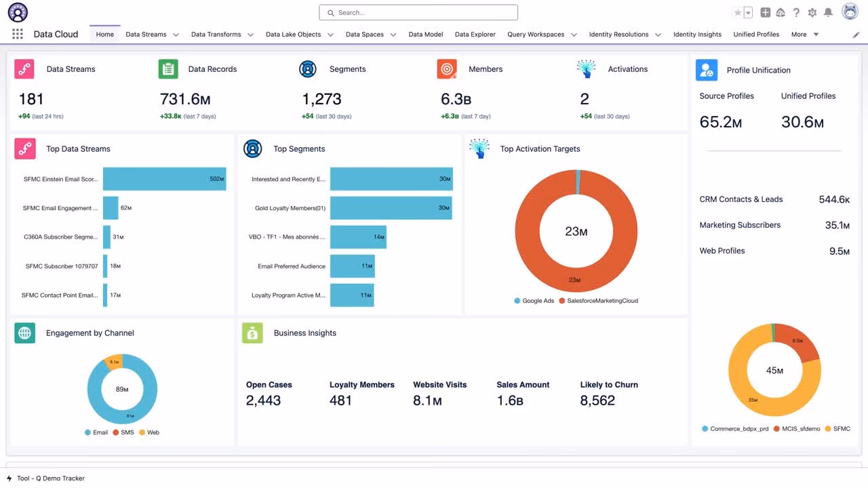Open the Notifications bell icon
Viewport: 868px width, 488px height.
[x=828, y=12]
